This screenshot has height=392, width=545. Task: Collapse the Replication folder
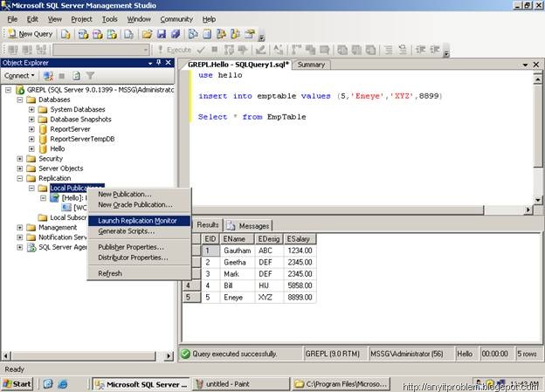pos(20,178)
